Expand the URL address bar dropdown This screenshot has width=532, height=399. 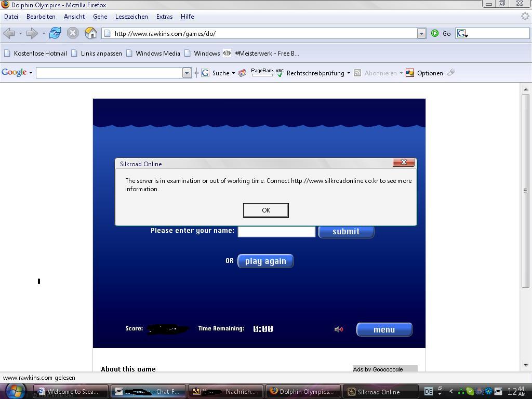[x=421, y=33]
